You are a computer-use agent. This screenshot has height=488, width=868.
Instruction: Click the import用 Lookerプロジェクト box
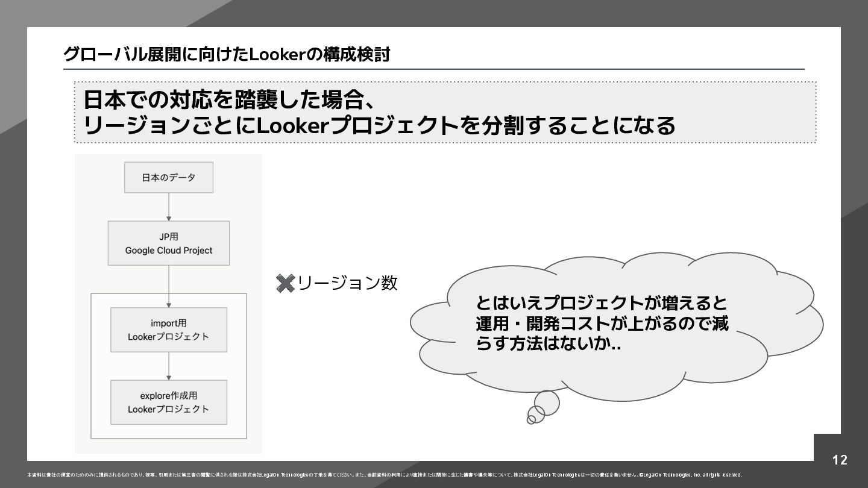[169, 330]
